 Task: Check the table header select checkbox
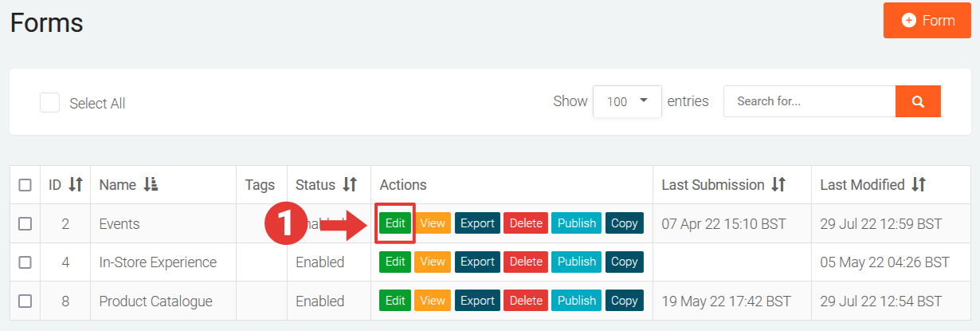25,185
